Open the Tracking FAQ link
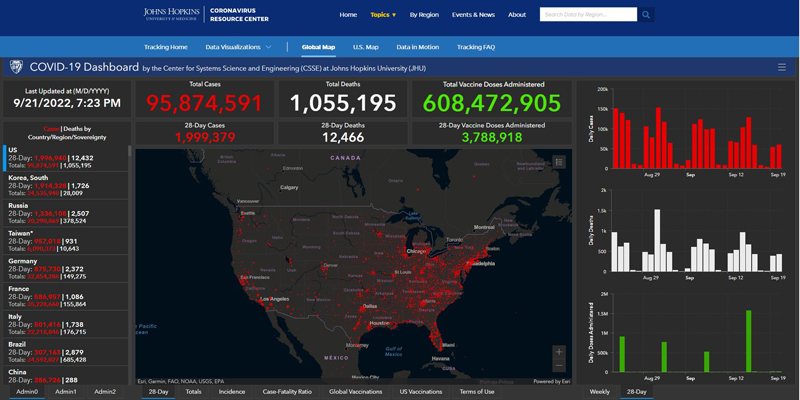 tap(476, 47)
